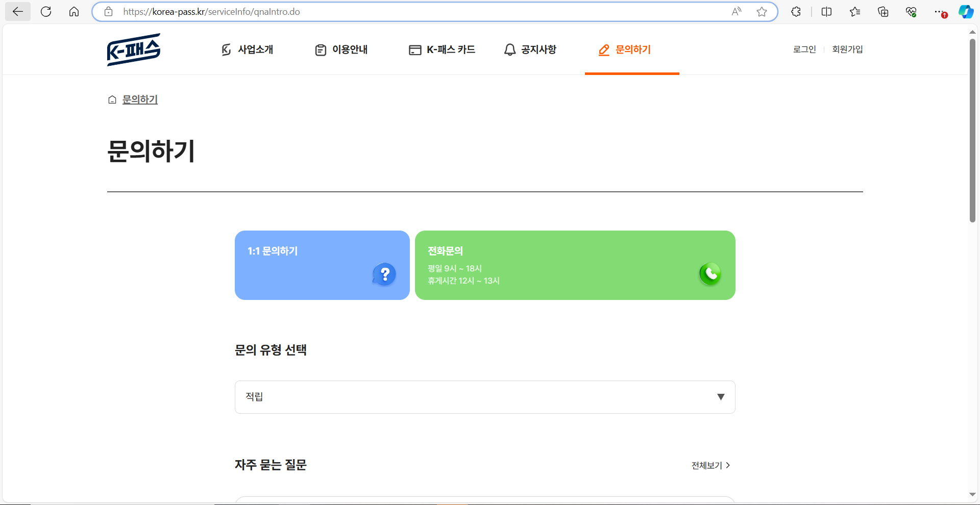Open the Collections icon
This screenshot has height=505, width=980.
coord(883,12)
